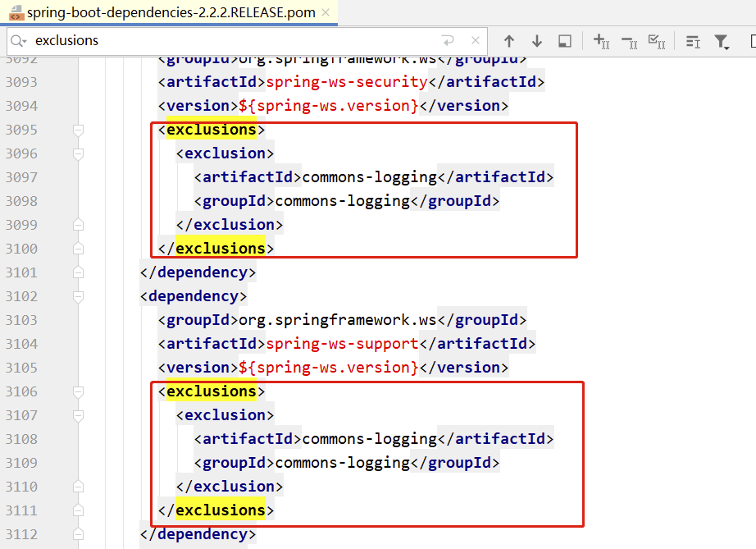
Task: Close the spring-boot-dependencies pom tab
Action: (x=326, y=12)
